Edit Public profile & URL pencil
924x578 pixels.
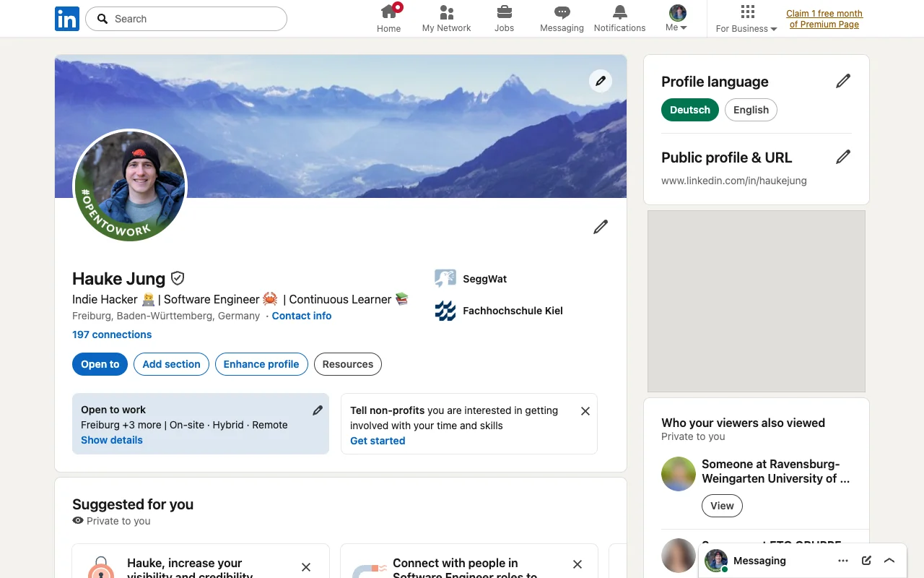click(843, 157)
